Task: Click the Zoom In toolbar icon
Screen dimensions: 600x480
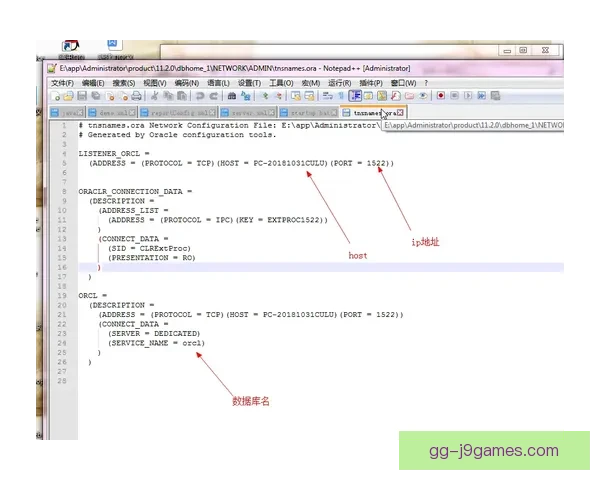Action: click(264, 96)
